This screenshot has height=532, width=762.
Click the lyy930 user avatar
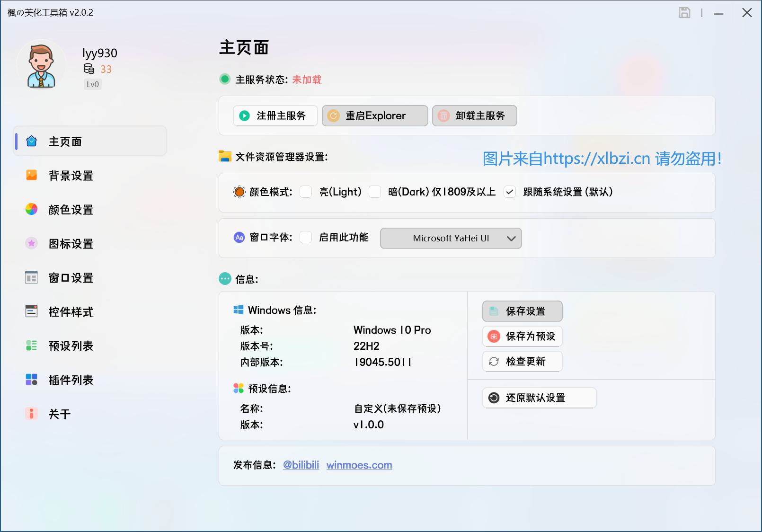click(x=42, y=64)
